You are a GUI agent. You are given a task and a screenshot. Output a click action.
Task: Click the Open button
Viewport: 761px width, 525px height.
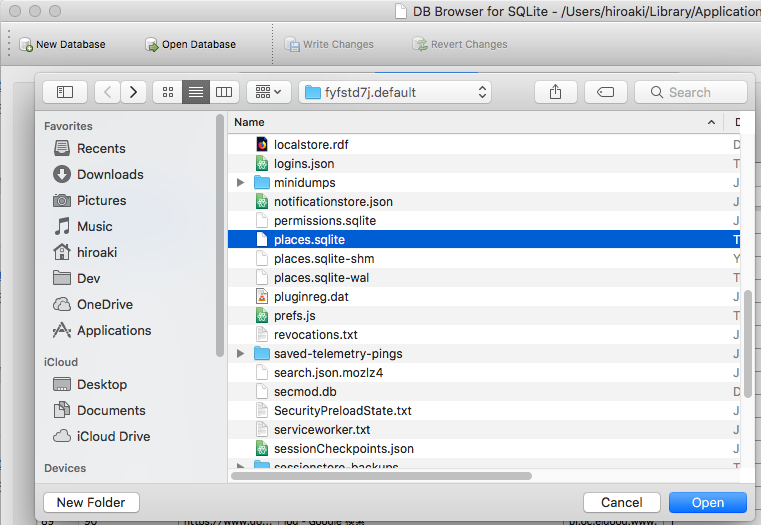(x=708, y=503)
